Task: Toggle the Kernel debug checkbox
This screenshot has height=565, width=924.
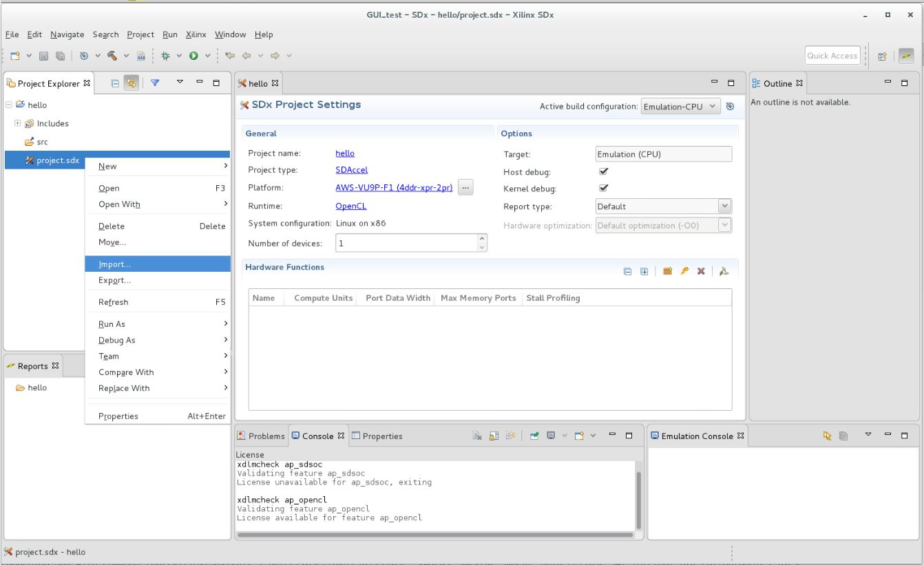Action: (604, 188)
